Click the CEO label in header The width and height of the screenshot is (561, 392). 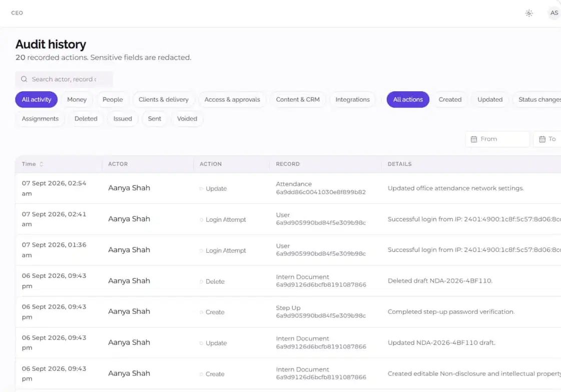click(x=17, y=13)
